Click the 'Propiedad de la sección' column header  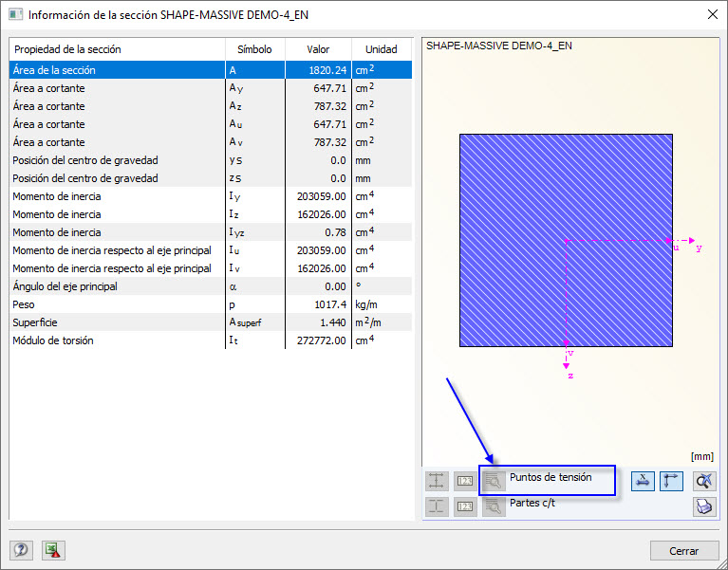pyautogui.click(x=117, y=49)
